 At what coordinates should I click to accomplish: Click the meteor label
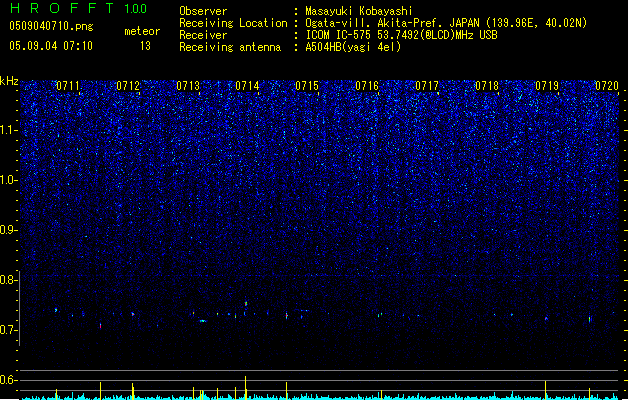(x=142, y=31)
